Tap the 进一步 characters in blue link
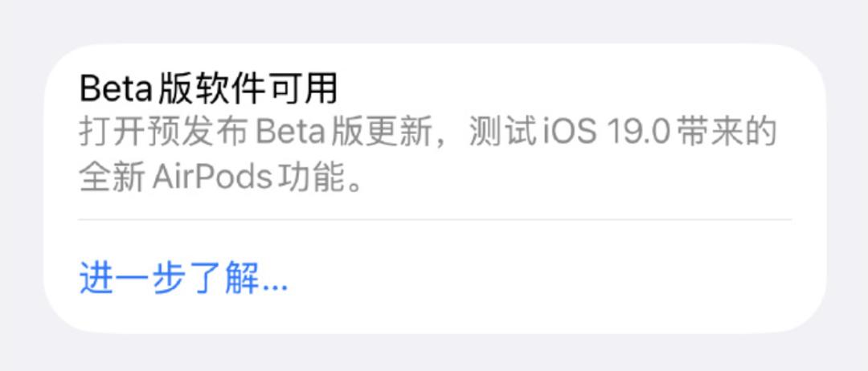The height and width of the screenshot is (371, 868). [x=133, y=278]
